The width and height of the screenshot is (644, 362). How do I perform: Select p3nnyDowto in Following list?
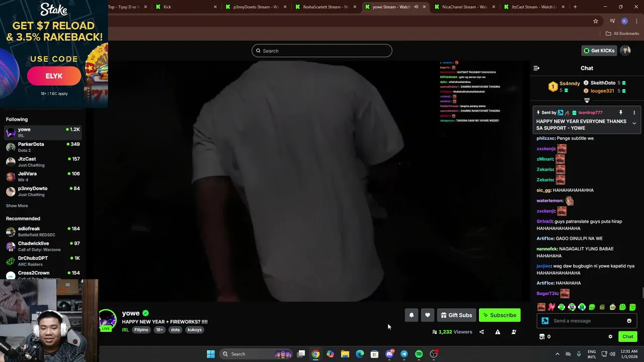click(x=43, y=191)
